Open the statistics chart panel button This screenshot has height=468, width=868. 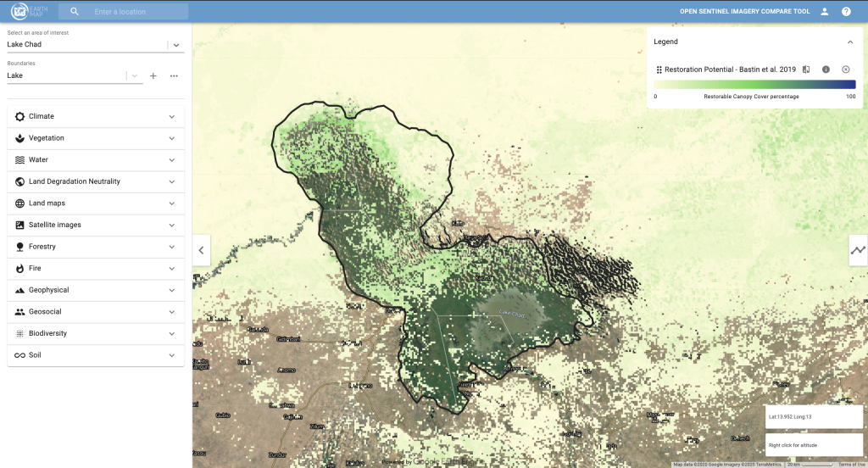coord(858,250)
